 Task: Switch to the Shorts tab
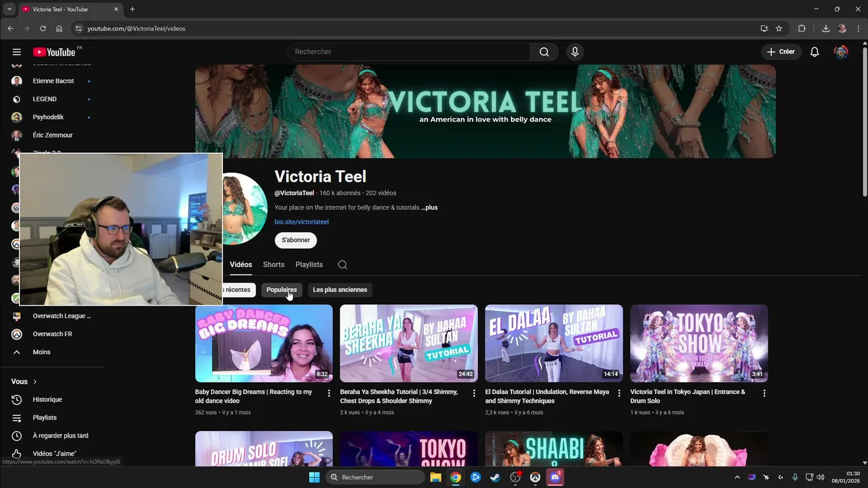(x=274, y=265)
